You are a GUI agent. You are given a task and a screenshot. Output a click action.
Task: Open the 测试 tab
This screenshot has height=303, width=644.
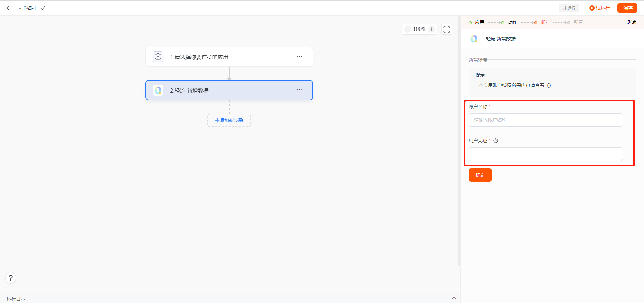point(631,22)
